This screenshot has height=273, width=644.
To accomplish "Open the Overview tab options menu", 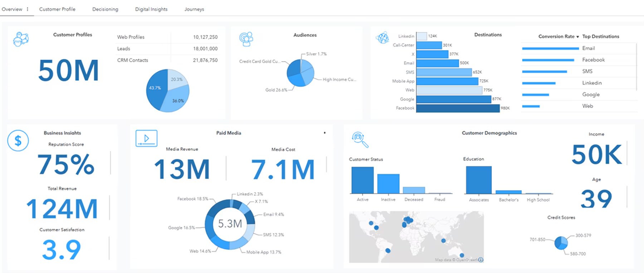I will pos(28,9).
